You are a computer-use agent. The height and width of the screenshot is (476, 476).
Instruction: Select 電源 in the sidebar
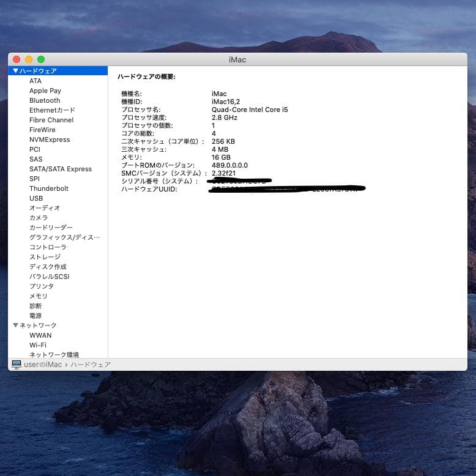point(35,316)
